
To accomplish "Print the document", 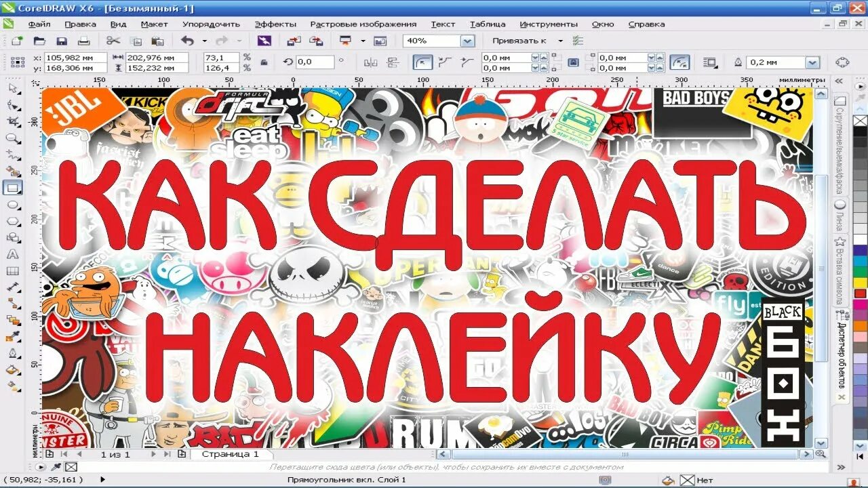I will pos(83,41).
